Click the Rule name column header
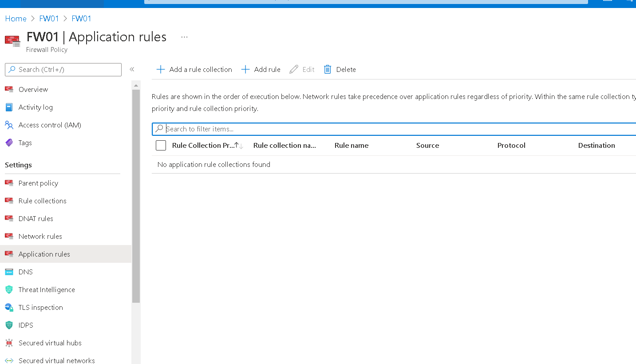636x364 pixels. [x=352, y=145]
